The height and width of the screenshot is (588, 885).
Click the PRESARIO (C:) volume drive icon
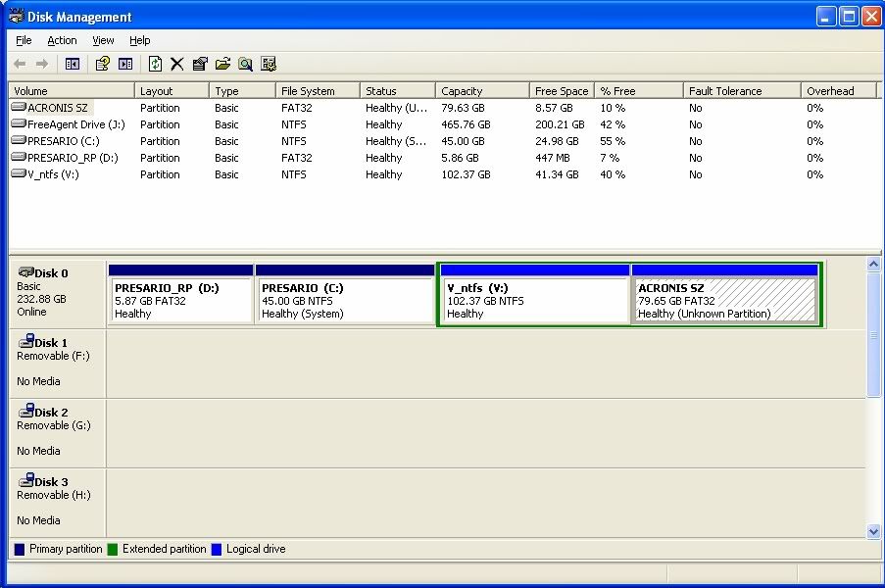click(19, 140)
